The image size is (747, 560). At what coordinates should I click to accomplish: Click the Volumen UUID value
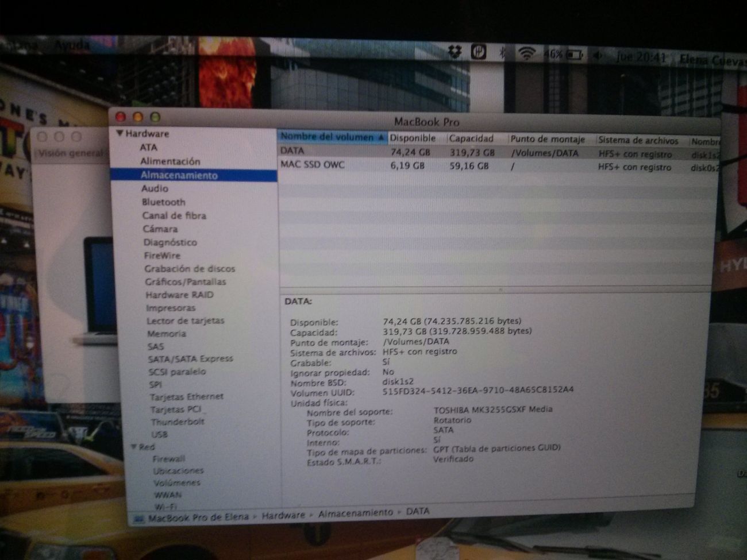(478, 390)
